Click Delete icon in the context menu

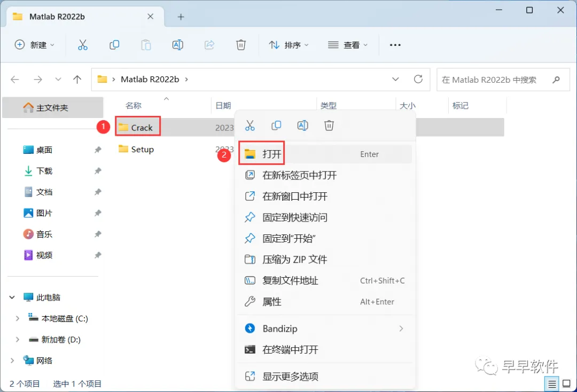tap(329, 126)
